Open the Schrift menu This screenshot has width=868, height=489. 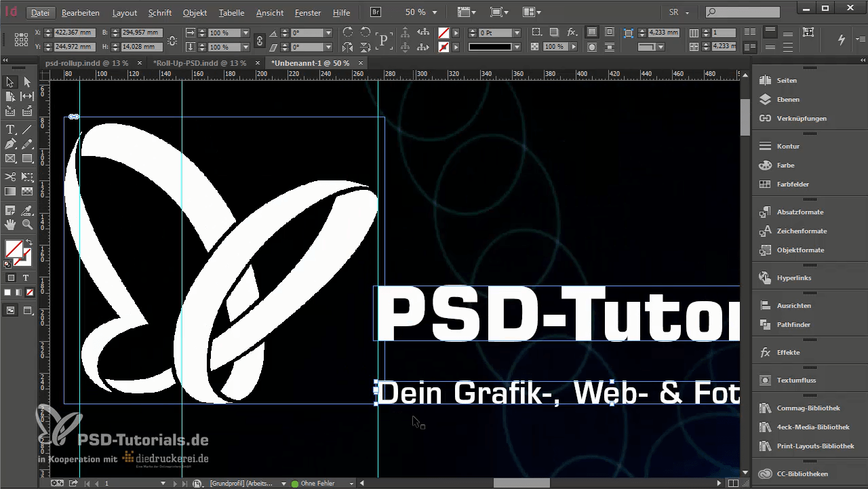[x=160, y=12]
